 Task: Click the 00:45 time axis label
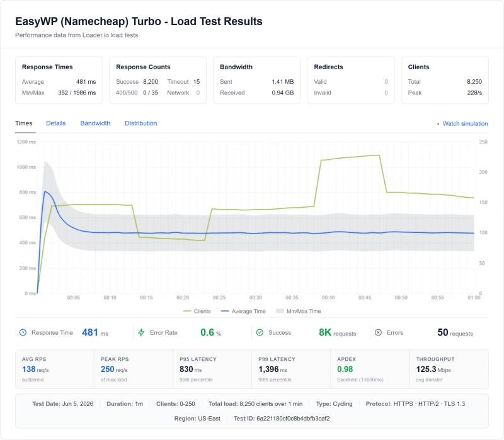click(x=365, y=298)
